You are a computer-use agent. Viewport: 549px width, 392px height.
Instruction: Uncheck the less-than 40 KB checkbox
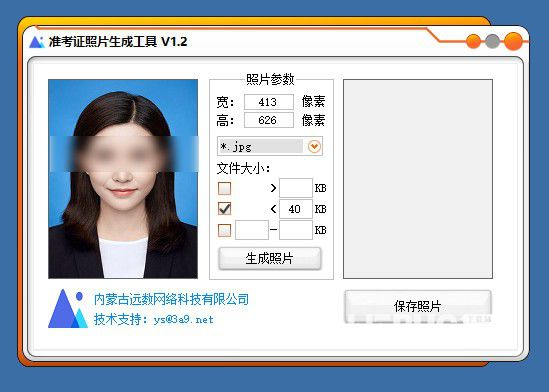coord(224,209)
